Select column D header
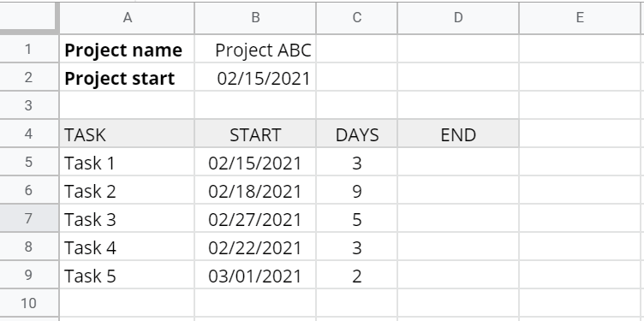Screen dimensions: 644x321 coord(458,18)
